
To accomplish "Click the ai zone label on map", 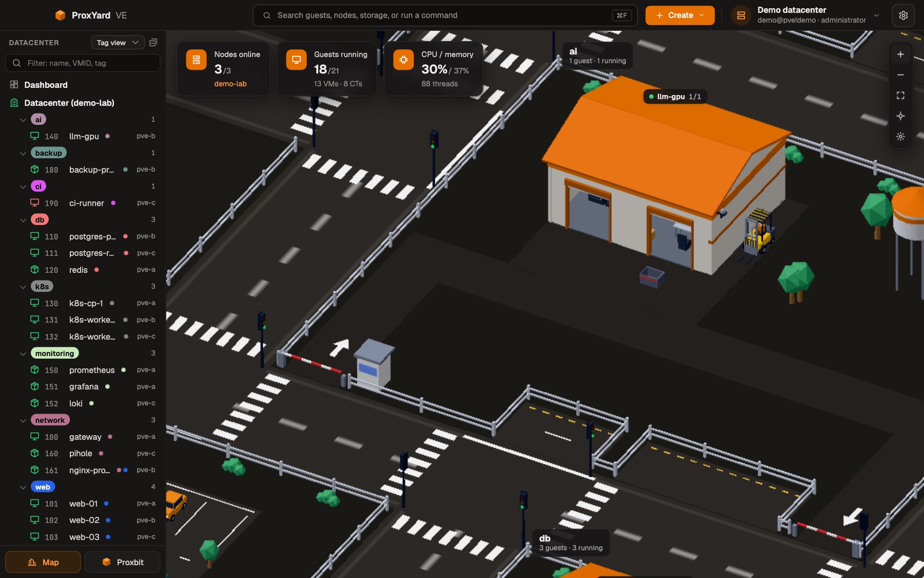I will coord(598,55).
